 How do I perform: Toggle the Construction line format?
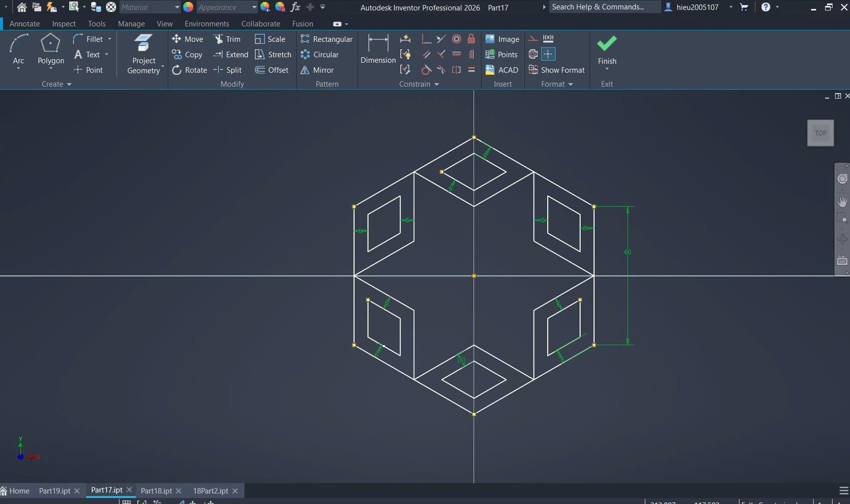[533, 39]
